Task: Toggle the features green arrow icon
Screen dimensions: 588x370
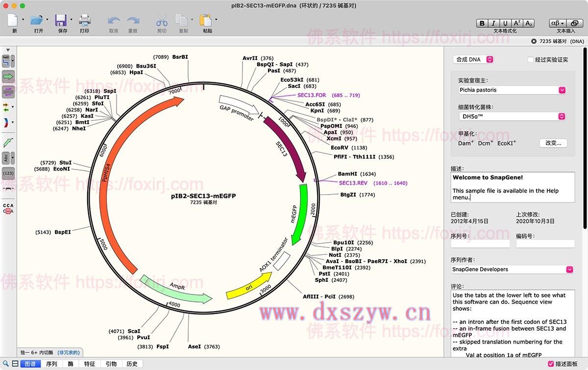Action: (8, 76)
